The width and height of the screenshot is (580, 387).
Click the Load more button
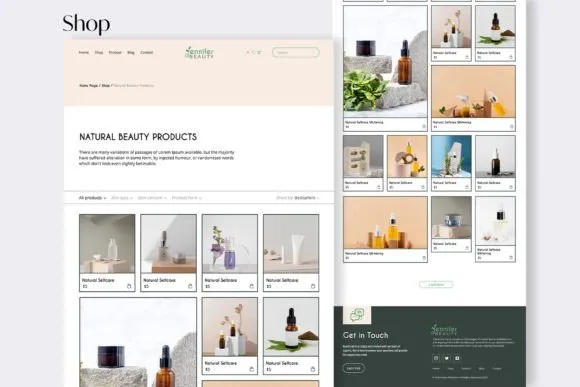(436, 285)
